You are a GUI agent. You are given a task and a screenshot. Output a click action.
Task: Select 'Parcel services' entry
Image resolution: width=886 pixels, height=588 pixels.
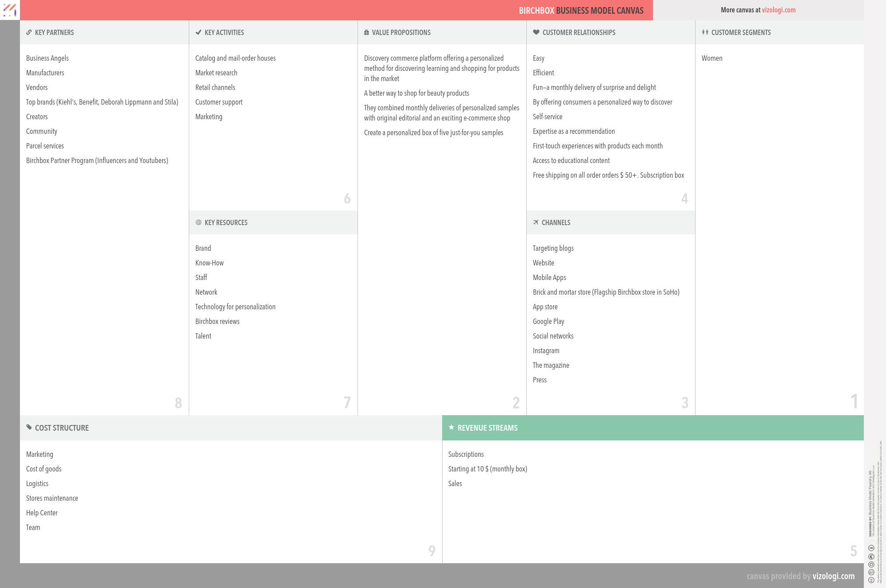45,146
